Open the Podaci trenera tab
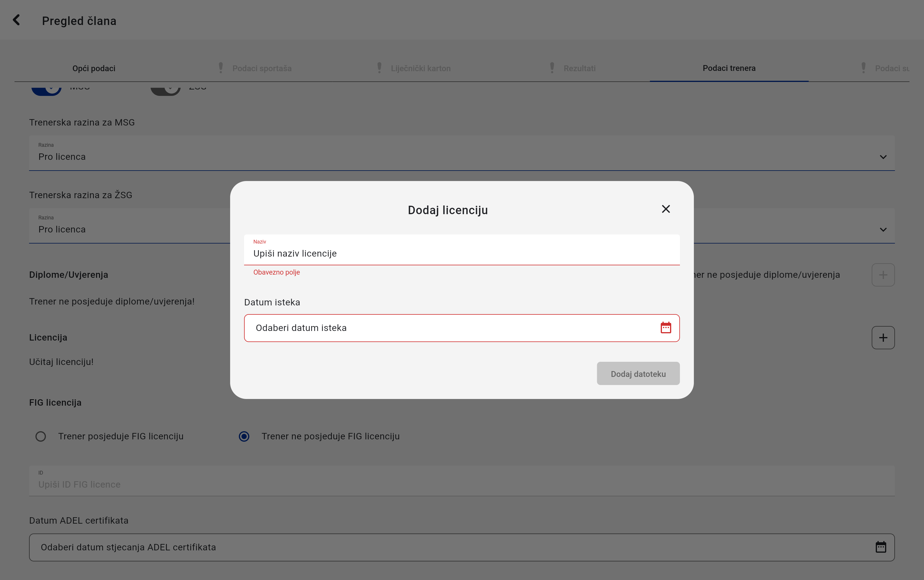Screen dimensions: 924x580 [729, 68]
